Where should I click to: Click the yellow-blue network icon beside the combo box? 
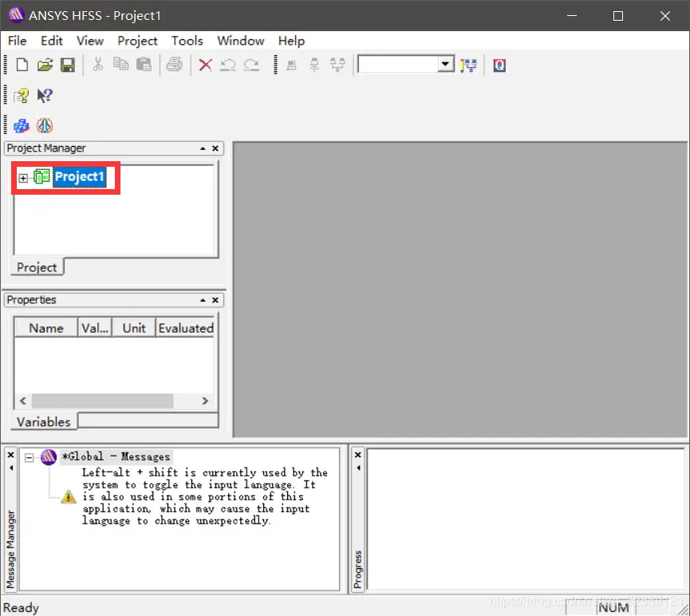tap(469, 65)
